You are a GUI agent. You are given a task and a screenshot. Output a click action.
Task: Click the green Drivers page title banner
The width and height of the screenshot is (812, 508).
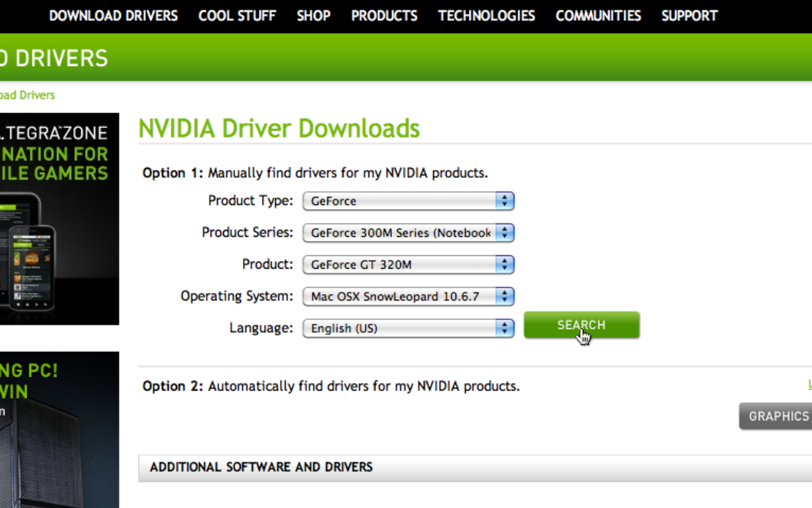[x=406, y=58]
